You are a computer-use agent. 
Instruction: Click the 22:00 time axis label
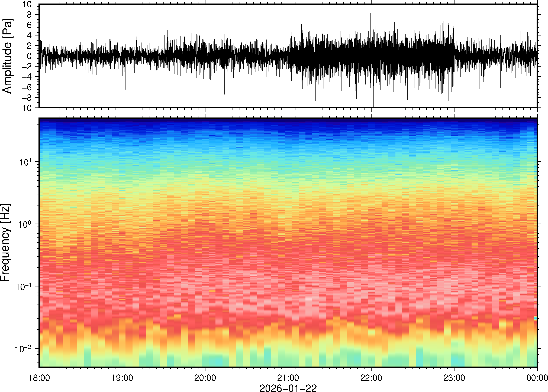click(371, 378)
